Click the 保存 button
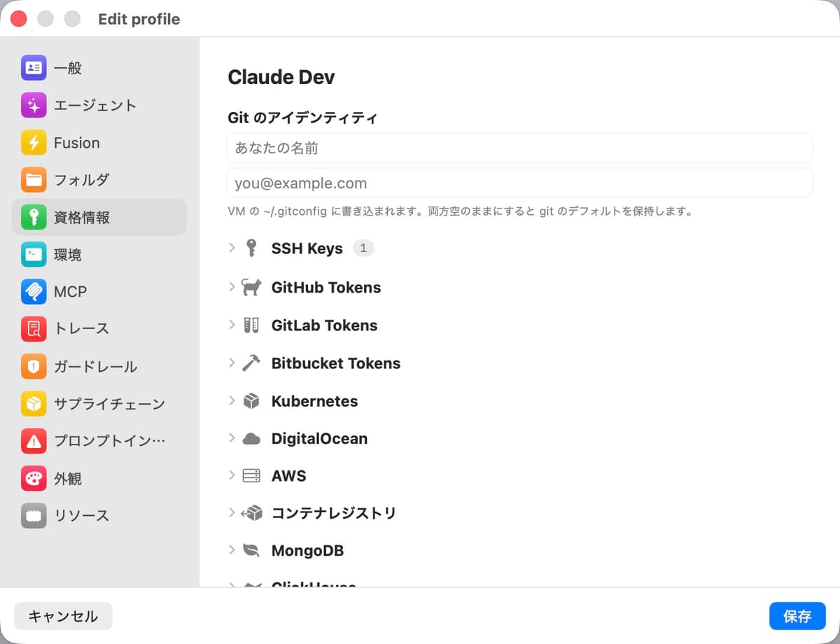The image size is (840, 644). (x=797, y=616)
